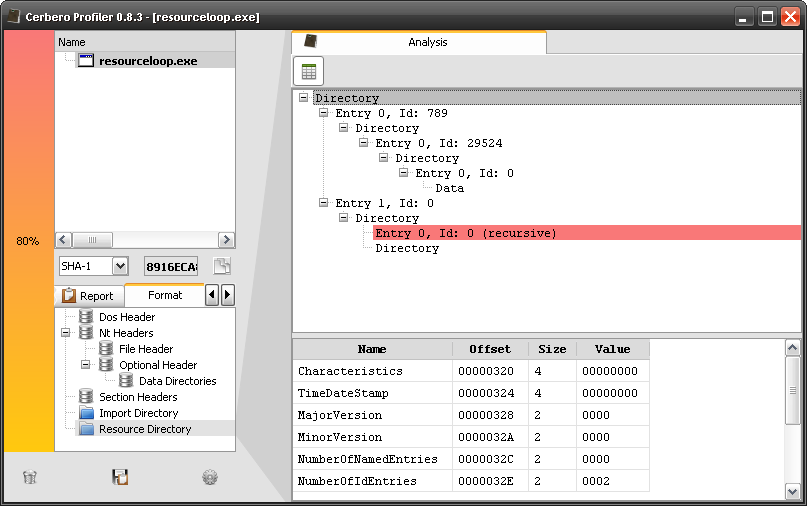807x506 pixels.
Task: Click file list scroll right arrow
Action: click(226, 240)
